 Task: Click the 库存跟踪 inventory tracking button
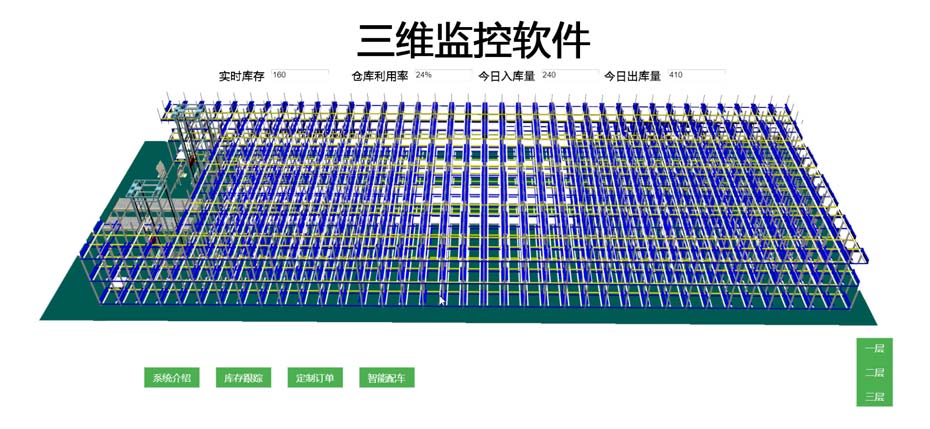(243, 378)
